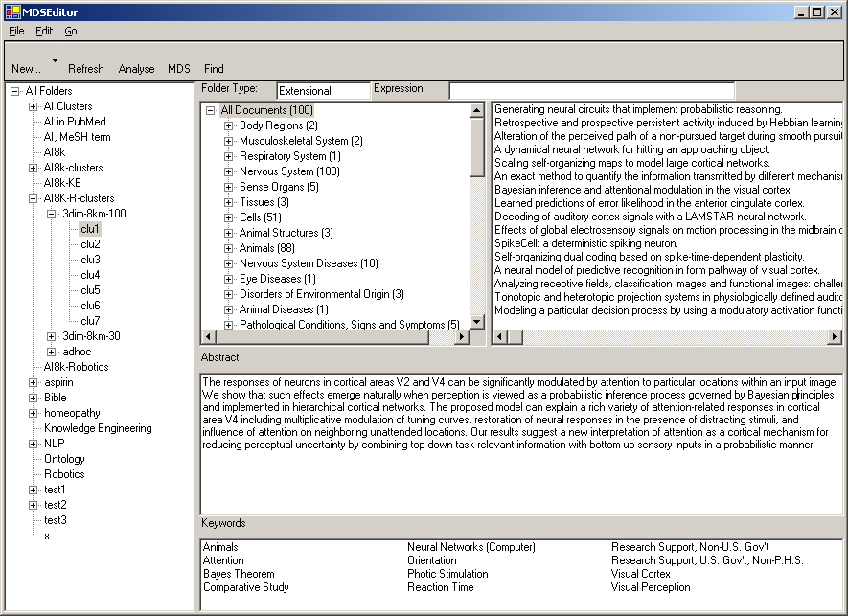Viewport: 848px width, 616px height.
Task: Select cluster clu5 in folder tree
Action: [x=90, y=290]
